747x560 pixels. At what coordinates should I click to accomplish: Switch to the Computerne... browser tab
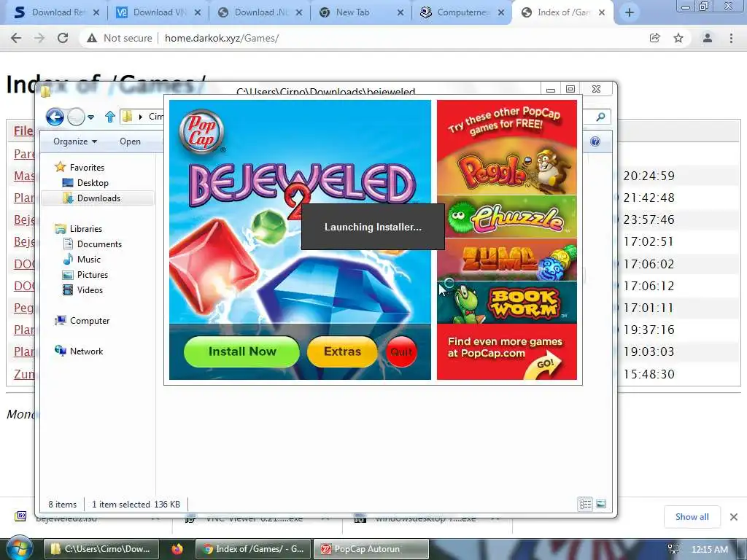[462, 12]
